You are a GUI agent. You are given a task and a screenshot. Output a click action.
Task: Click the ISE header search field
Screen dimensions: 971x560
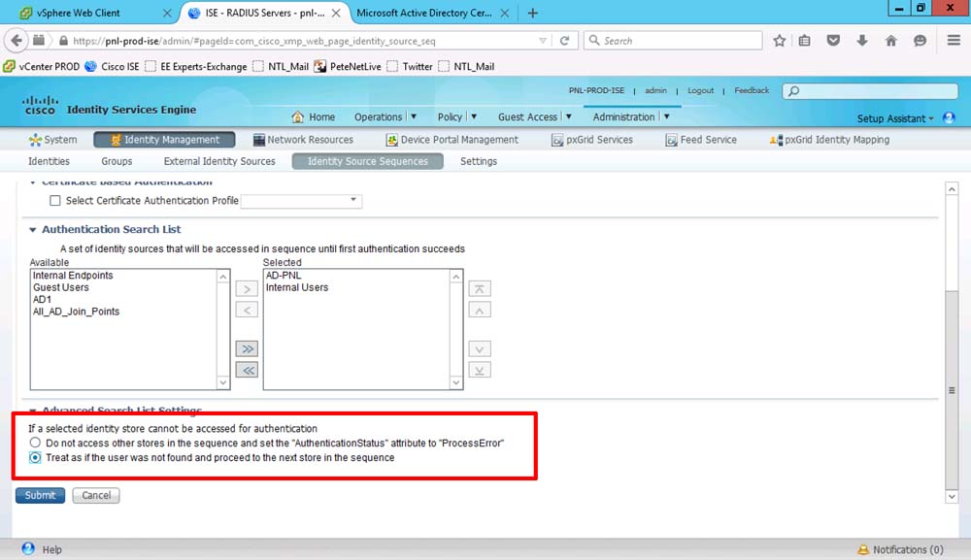click(x=871, y=91)
